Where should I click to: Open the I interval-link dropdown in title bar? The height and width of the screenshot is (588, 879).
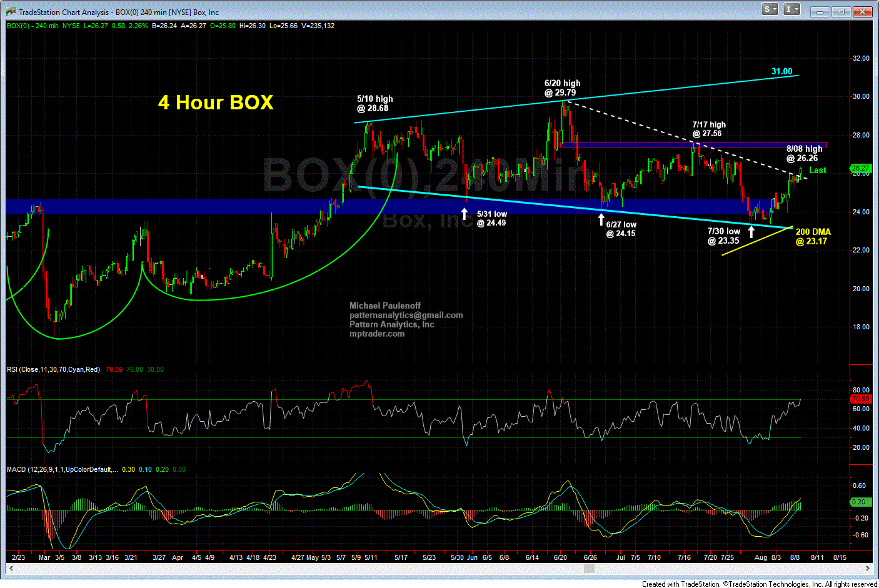(791, 9)
